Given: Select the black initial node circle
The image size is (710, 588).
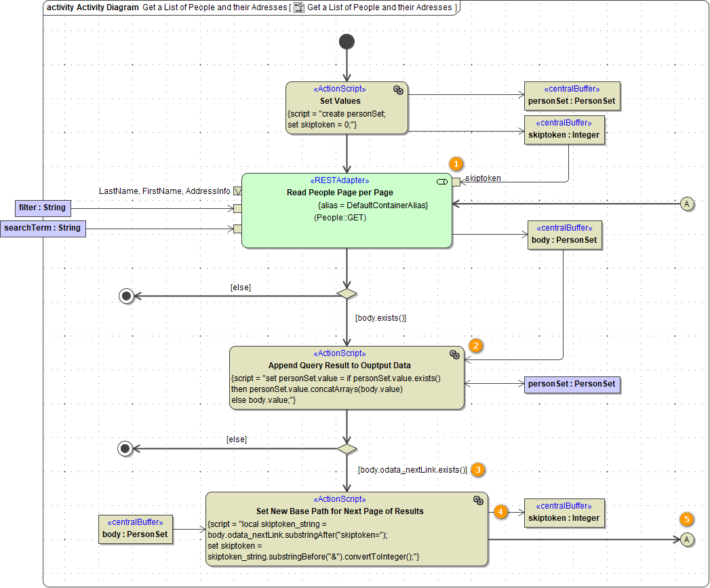Looking at the screenshot, I should (347, 42).
